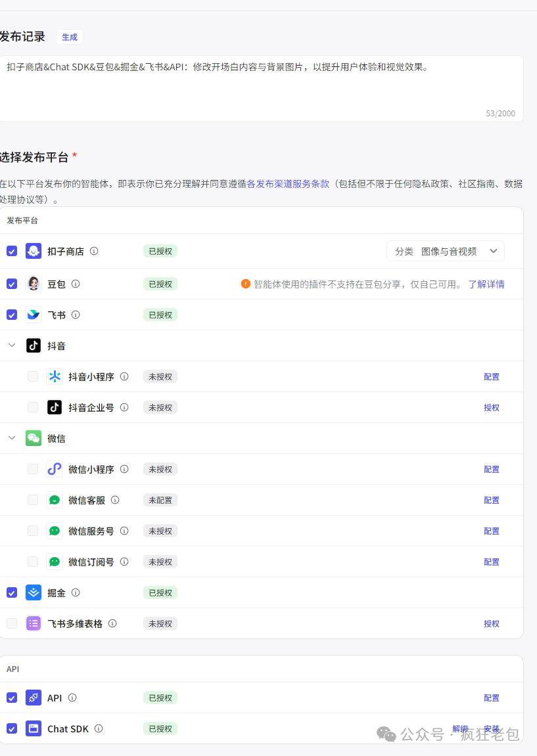Tick the 抖音小程序 checkbox
The image size is (537, 756).
pyautogui.click(x=33, y=376)
